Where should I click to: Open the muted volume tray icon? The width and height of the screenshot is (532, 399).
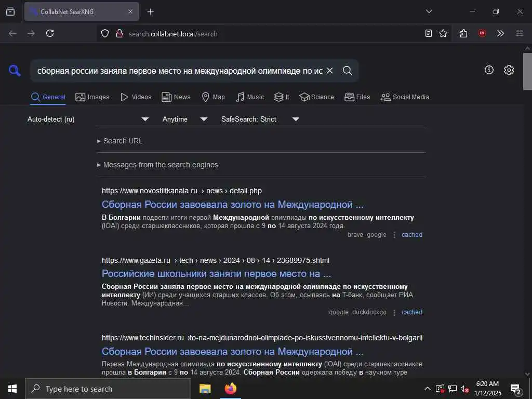[464, 389]
